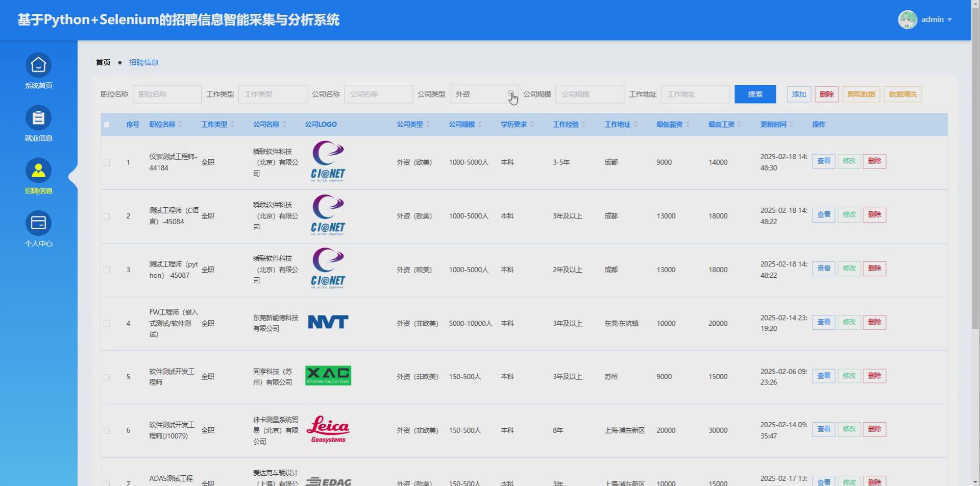Click the 东莞新能德科技有限公司 company name
Screen dimensions: 980x486
pyautogui.click(x=276, y=323)
